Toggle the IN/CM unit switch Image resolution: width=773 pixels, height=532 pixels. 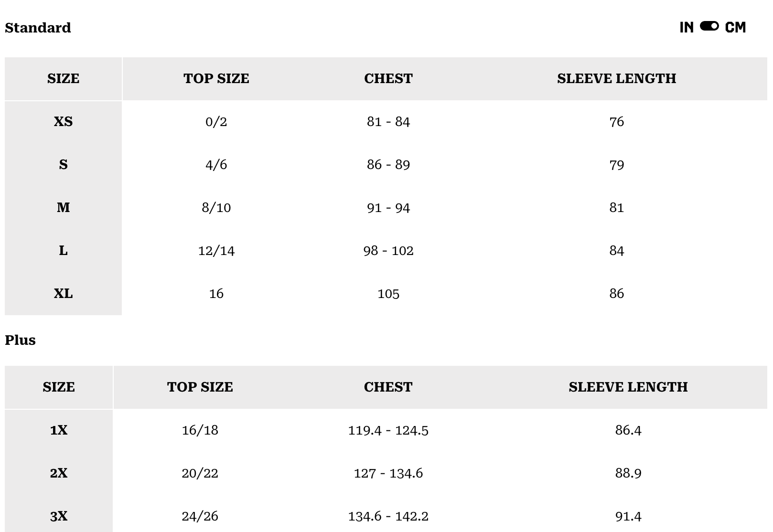709,26
